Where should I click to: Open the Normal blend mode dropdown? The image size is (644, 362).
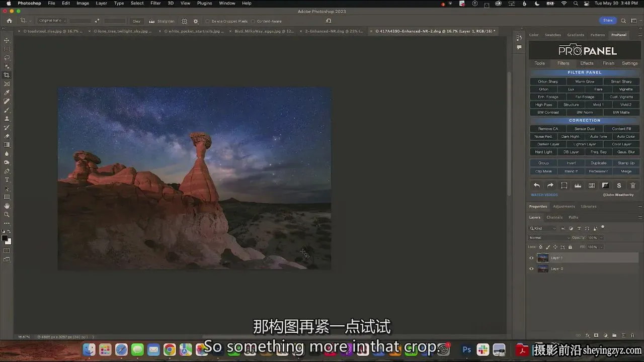549,237
